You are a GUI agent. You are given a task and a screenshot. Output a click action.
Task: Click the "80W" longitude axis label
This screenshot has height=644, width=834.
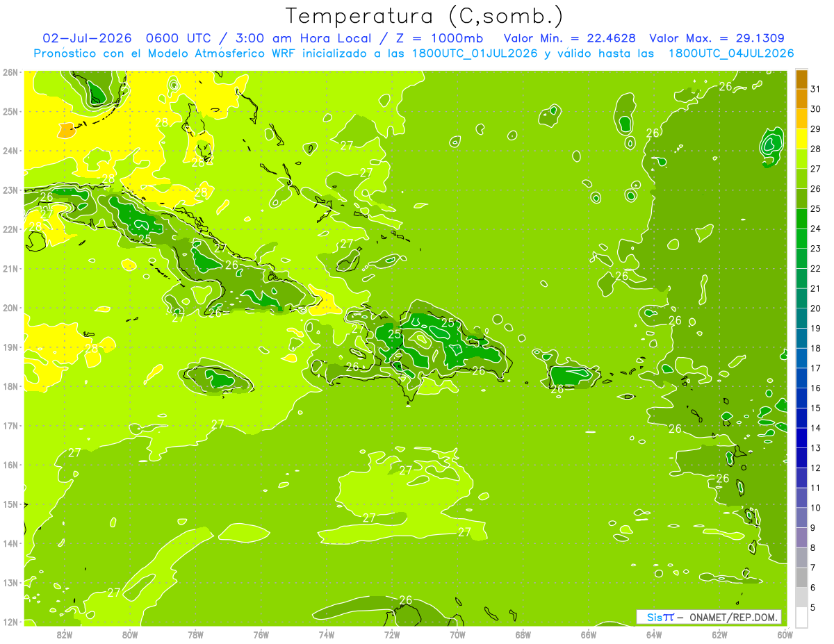coord(130,634)
